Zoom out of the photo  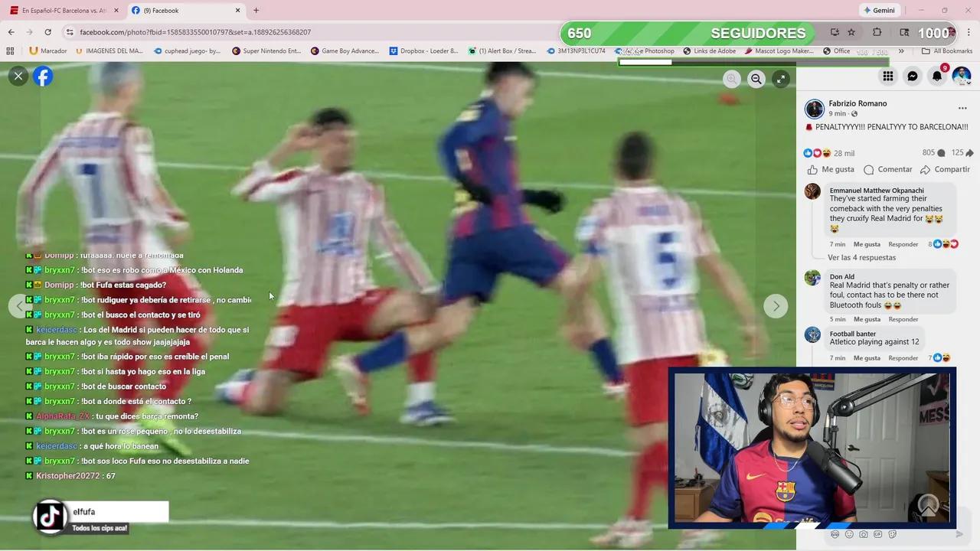click(756, 79)
